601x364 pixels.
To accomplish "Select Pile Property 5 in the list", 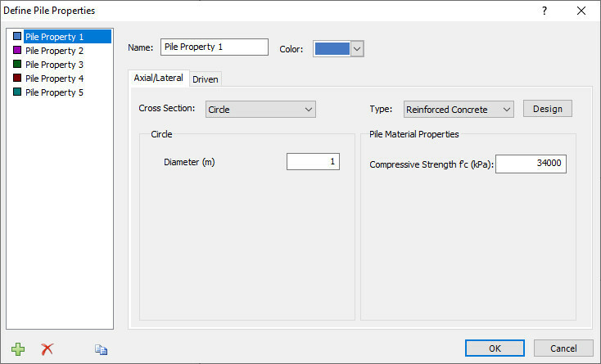I will tap(54, 92).
